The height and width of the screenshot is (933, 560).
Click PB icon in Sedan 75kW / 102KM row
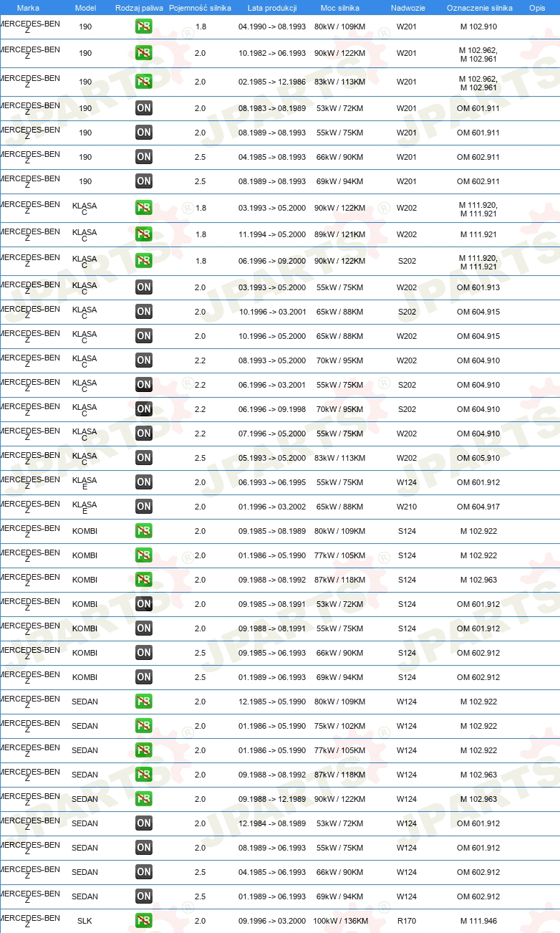tap(144, 727)
